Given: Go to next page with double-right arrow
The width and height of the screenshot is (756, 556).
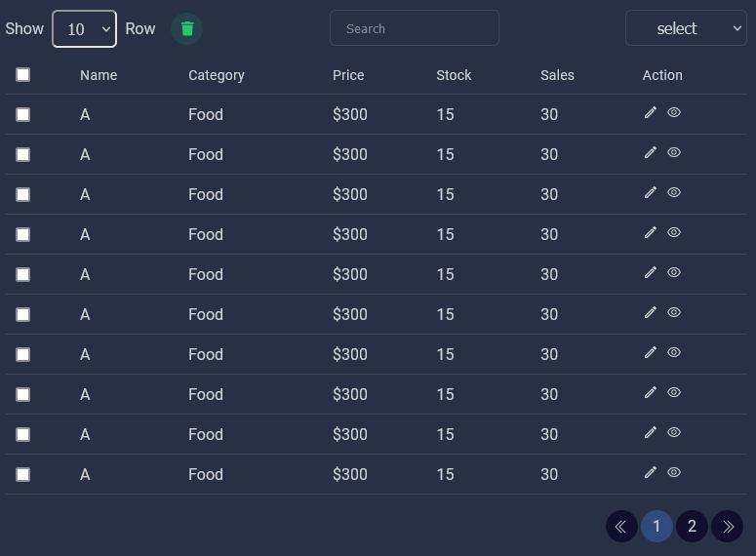Looking at the screenshot, I should point(727,526).
